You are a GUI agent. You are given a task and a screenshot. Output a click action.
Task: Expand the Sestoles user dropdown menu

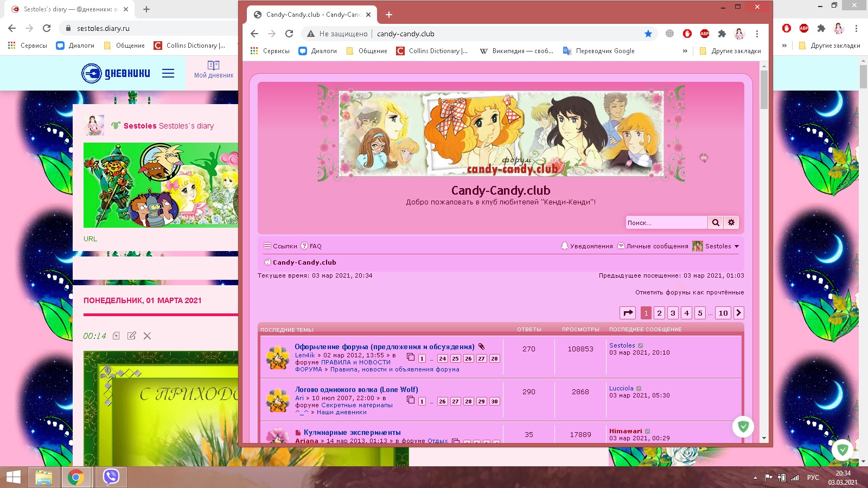(736, 246)
